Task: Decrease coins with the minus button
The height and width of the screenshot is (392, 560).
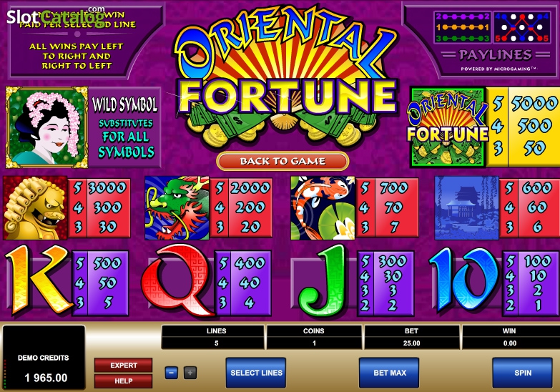Action: coord(172,373)
